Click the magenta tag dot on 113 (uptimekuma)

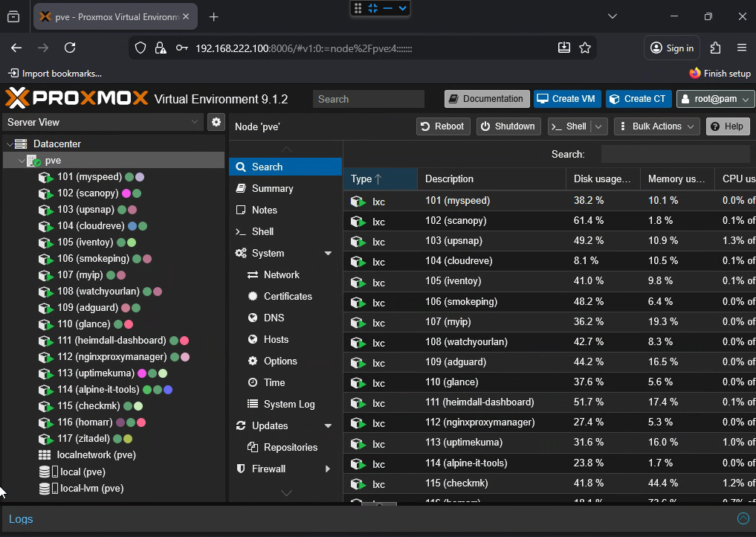pyautogui.click(x=142, y=373)
